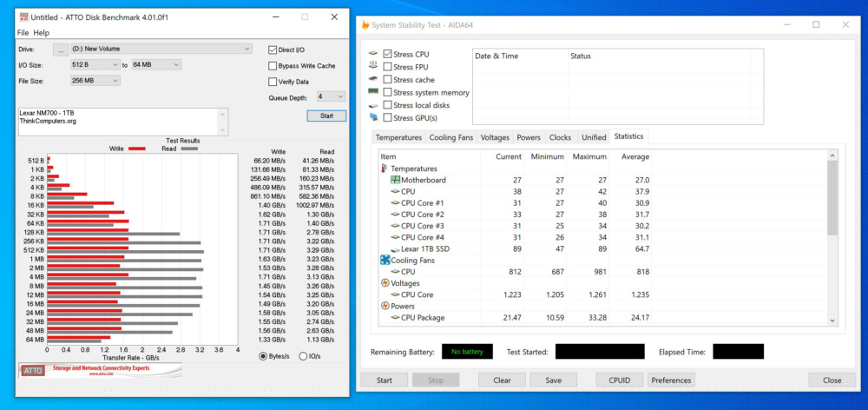Select the IO/s radio button
868x410 pixels.
pos(303,356)
